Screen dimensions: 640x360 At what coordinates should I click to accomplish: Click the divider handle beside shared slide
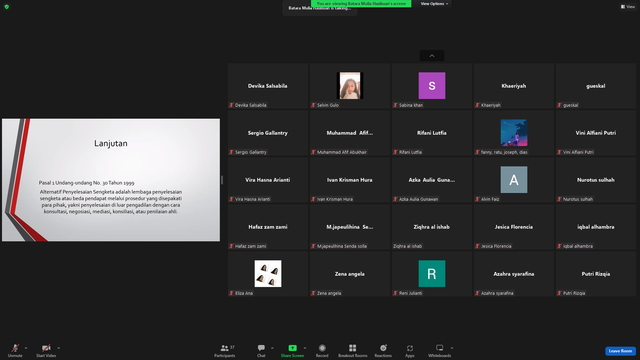(222, 180)
